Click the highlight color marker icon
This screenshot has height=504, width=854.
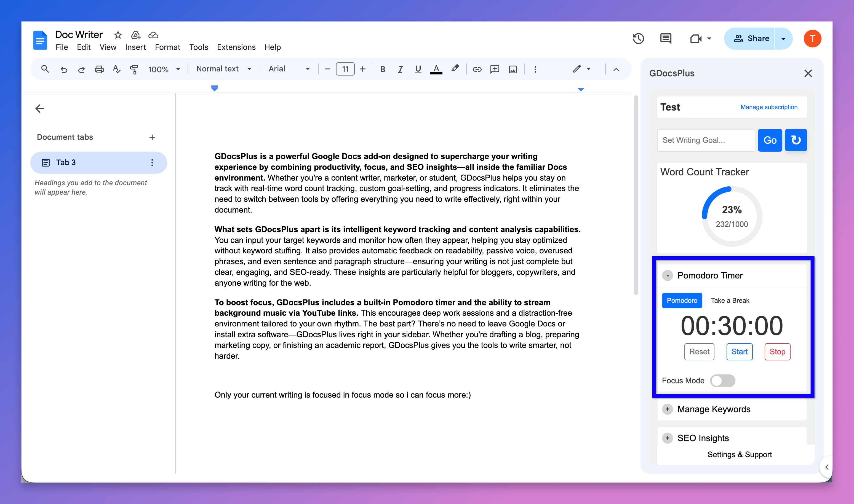click(x=455, y=69)
